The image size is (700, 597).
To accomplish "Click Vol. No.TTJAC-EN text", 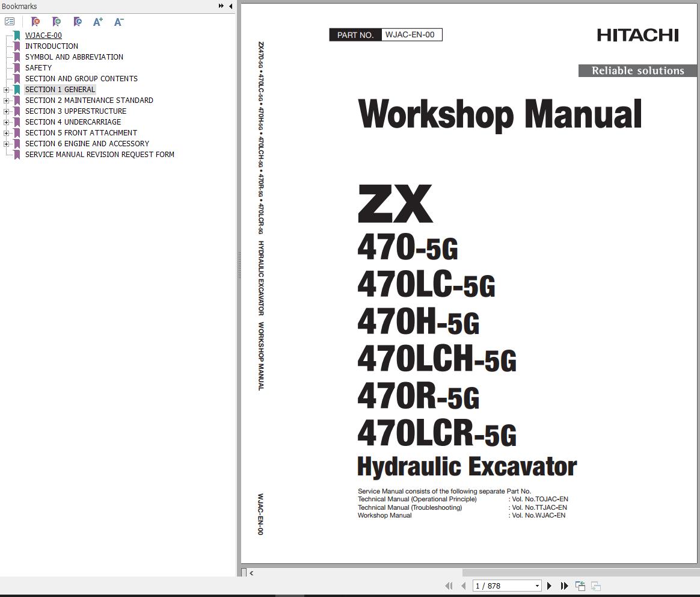I will tap(539, 507).
